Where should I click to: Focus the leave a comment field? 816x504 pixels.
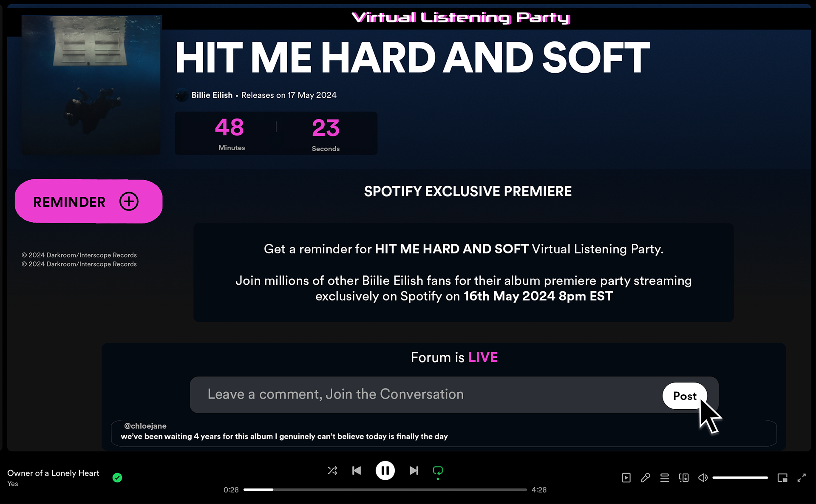point(425,394)
